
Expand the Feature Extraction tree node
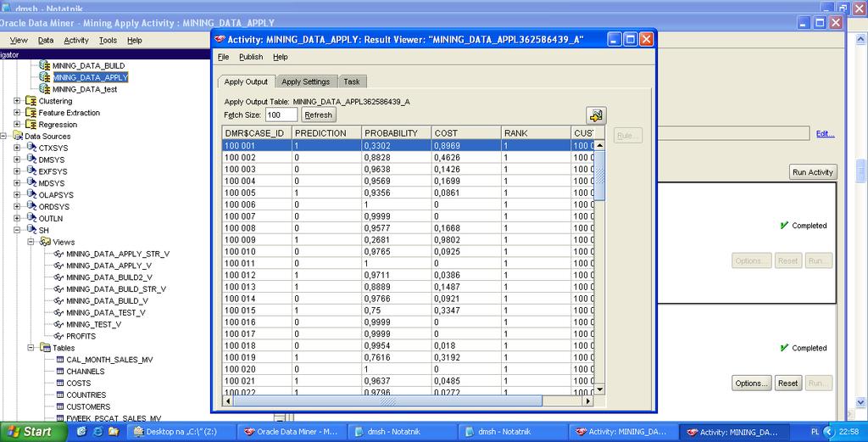click(x=17, y=113)
